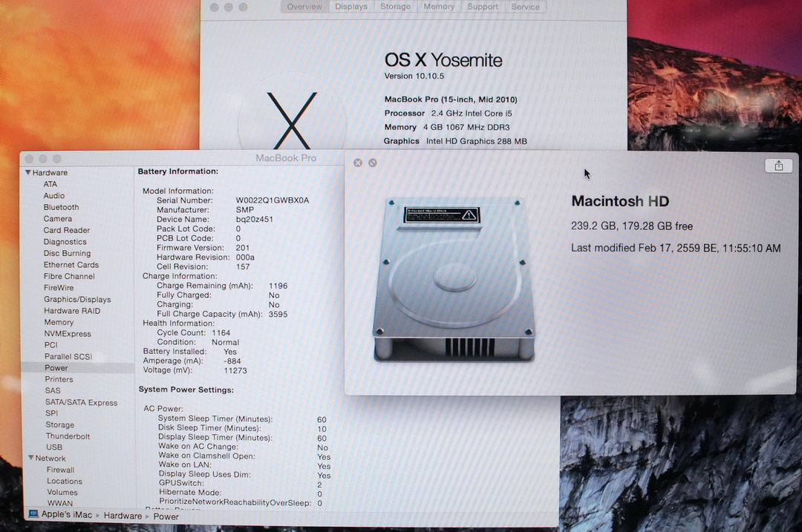Select Bluetooth in the sidebar
The width and height of the screenshot is (802, 532).
[61, 207]
